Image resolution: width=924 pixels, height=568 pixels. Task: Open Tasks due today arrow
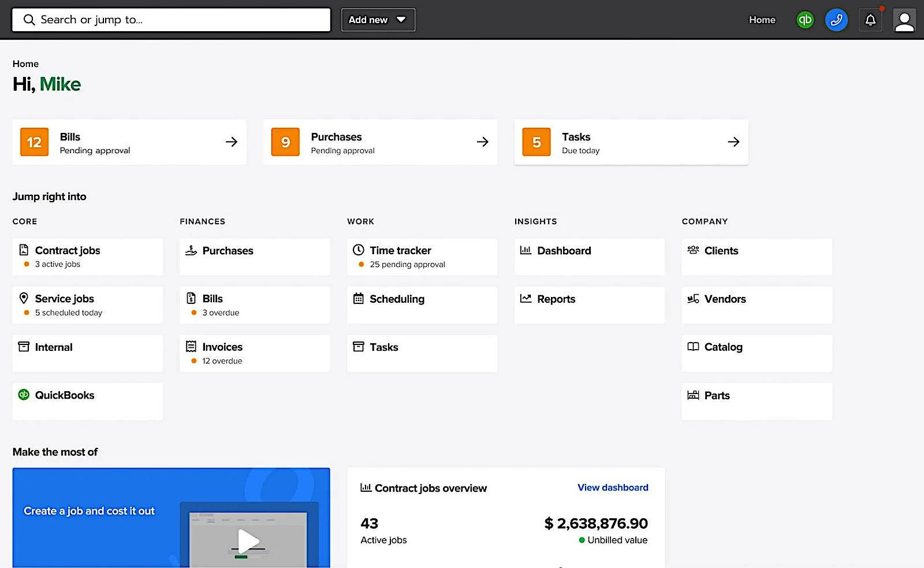pyautogui.click(x=733, y=142)
